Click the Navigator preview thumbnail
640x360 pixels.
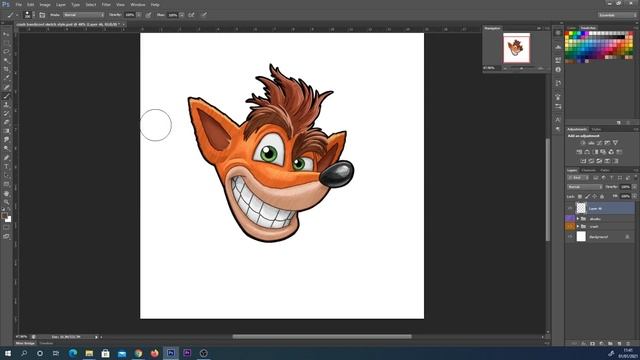click(x=516, y=48)
